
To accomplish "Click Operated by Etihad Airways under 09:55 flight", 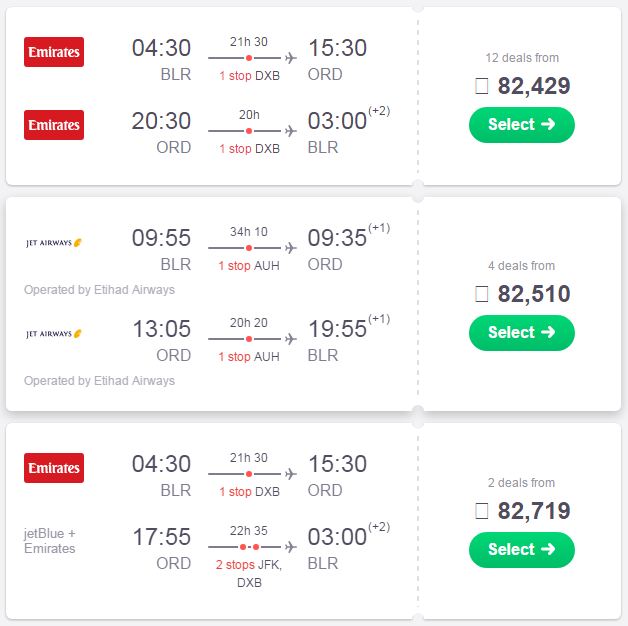I will tap(99, 290).
